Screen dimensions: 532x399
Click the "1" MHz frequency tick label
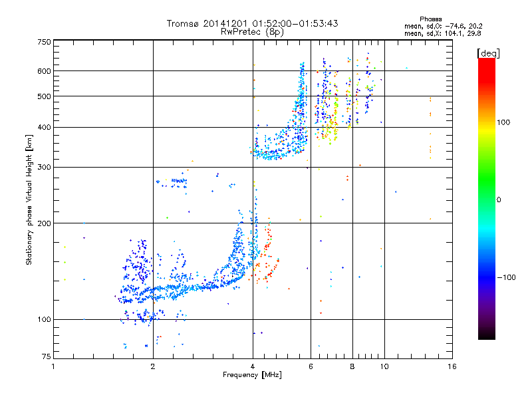[53, 366]
